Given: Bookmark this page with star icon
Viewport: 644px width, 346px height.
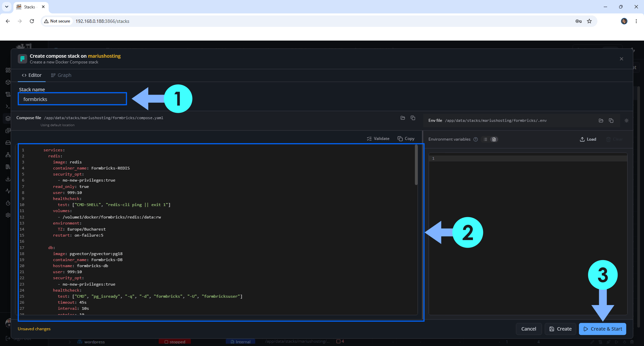Looking at the screenshot, I should pyautogui.click(x=589, y=21).
